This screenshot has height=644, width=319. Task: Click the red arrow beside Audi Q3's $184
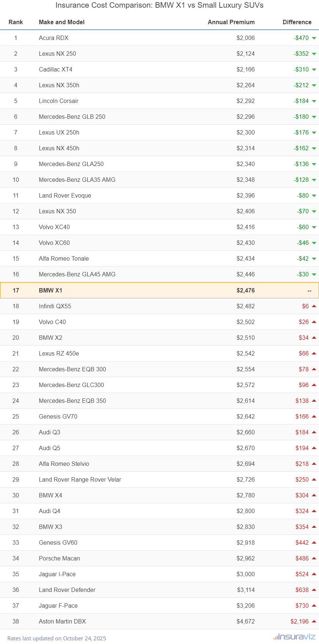tap(314, 432)
